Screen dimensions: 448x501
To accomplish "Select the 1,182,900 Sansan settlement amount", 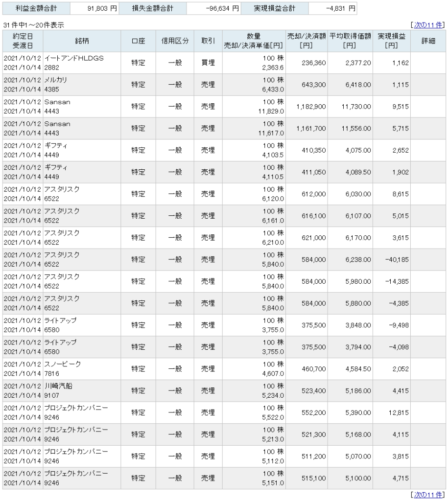I will 311,107.
